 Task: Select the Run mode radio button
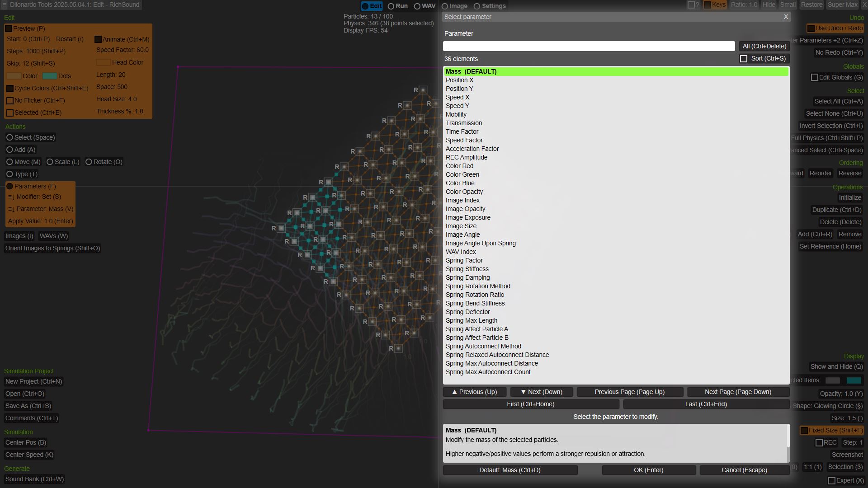[x=392, y=6]
